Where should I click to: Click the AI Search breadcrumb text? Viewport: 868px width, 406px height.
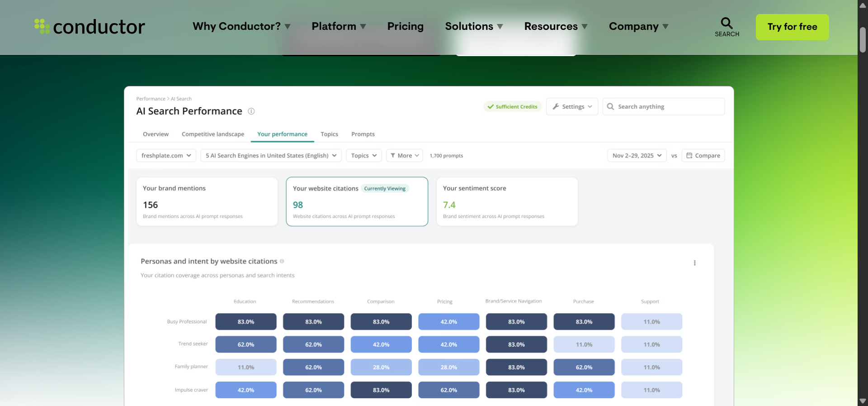click(x=181, y=99)
